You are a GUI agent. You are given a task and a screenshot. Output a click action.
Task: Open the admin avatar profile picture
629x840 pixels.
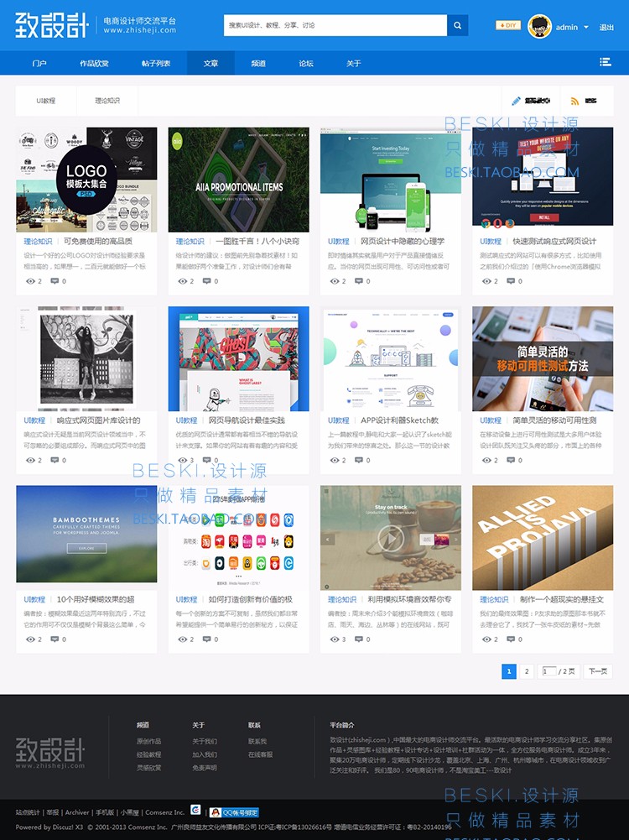[539, 26]
